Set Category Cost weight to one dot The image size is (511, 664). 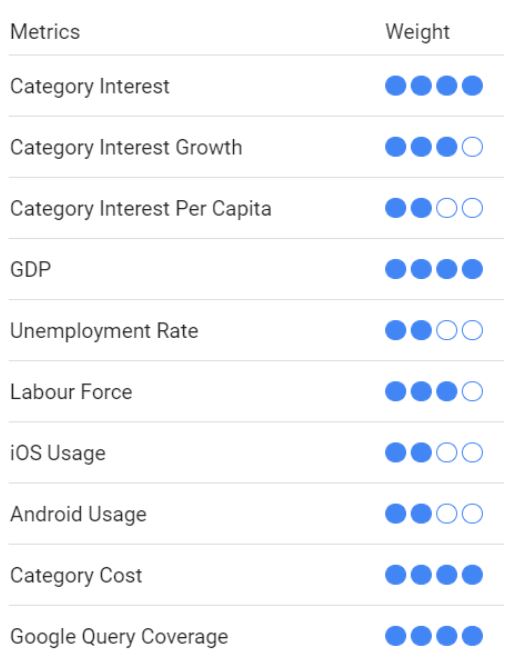coord(395,575)
